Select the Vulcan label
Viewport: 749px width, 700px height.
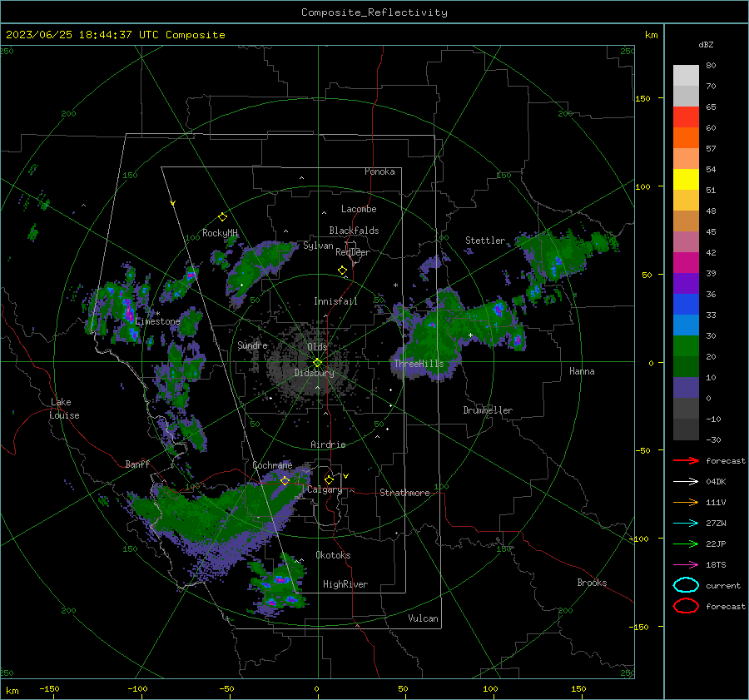pos(424,618)
